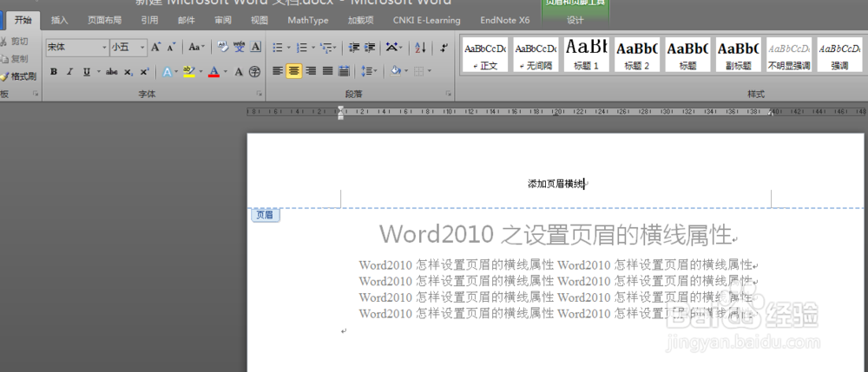Justify paragraph text
868x372 pixels.
coord(328,71)
